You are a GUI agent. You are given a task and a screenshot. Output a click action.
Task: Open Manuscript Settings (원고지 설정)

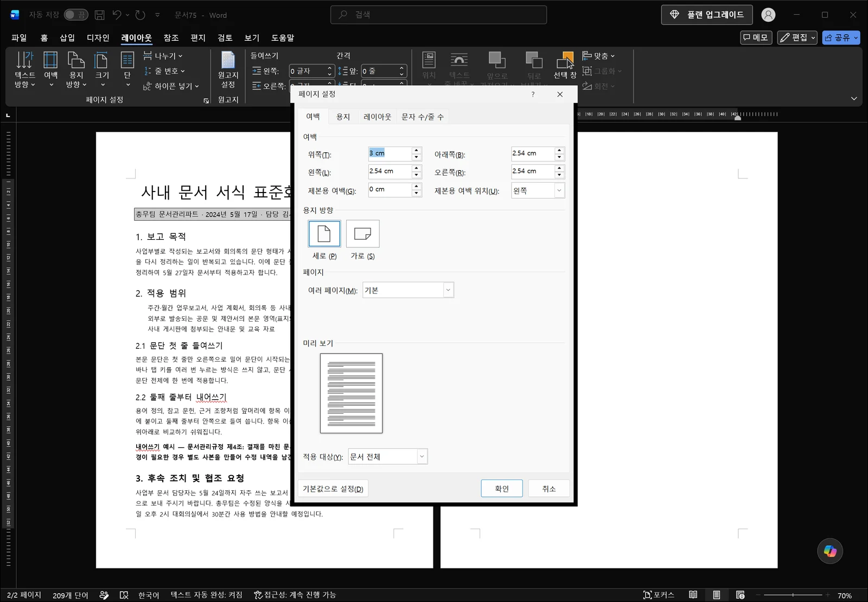(228, 69)
